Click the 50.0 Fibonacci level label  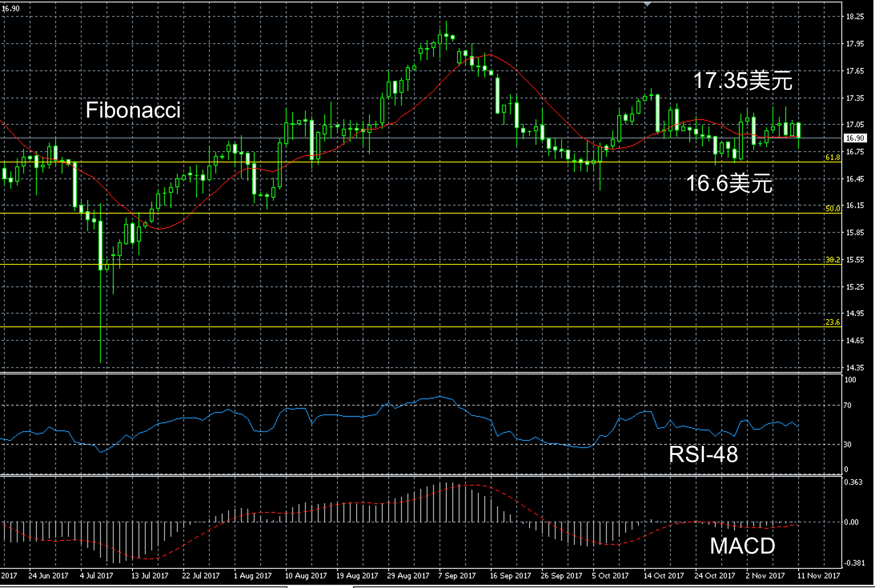pos(833,208)
